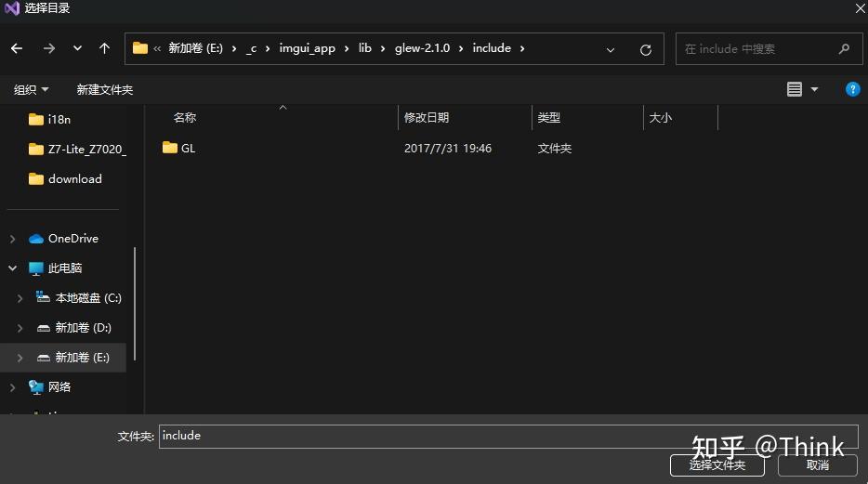Go forward with the right arrow button

pyautogui.click(x=49, y=48)
